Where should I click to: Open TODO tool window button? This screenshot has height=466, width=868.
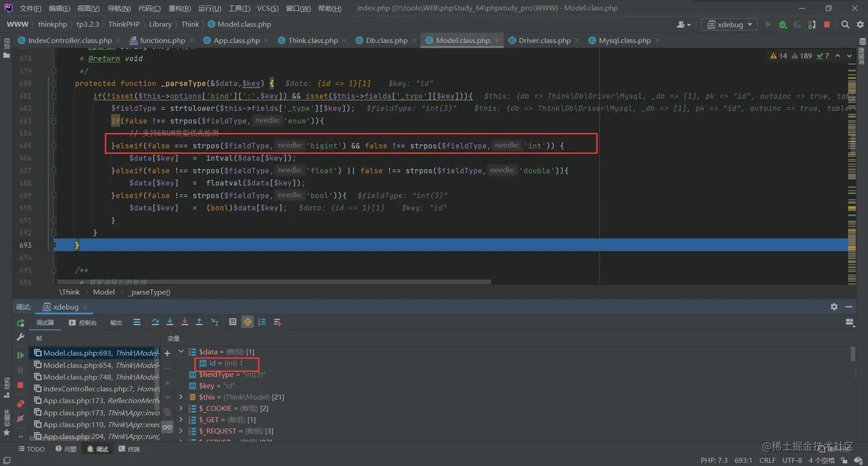coord(31,449)
